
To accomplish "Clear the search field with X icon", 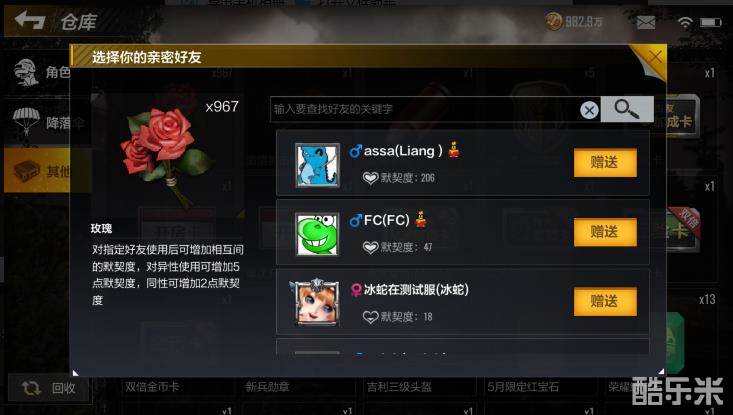I will point(589,110).
